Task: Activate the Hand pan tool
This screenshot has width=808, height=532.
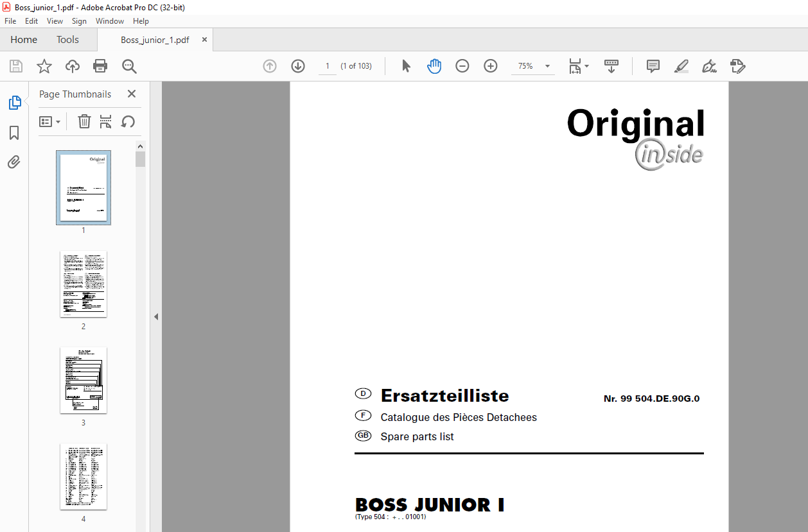Action: pos(434,66)
